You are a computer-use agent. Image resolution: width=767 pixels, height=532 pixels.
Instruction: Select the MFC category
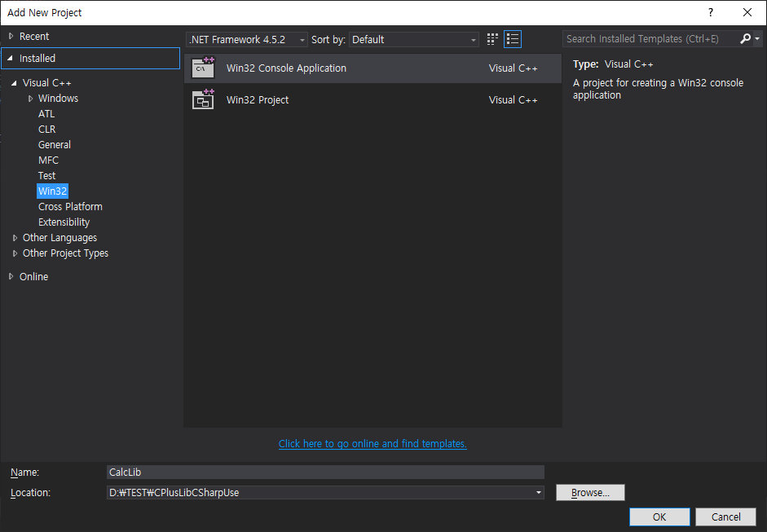[48, 160]
